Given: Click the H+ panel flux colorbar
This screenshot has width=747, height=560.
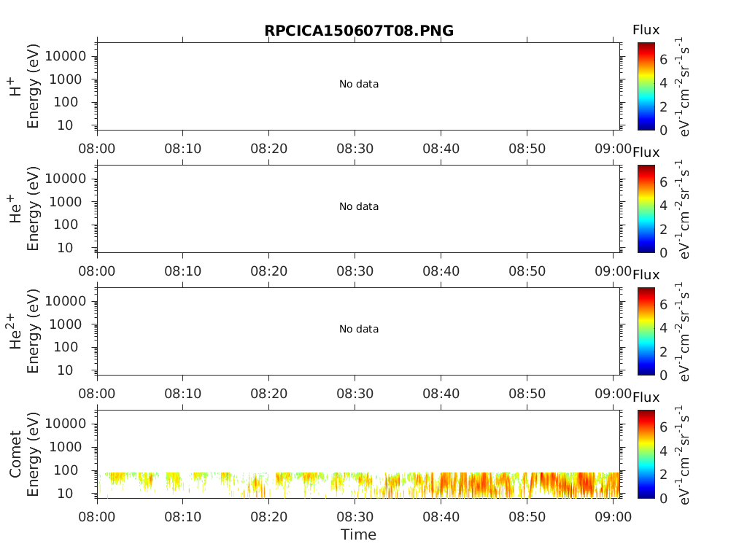Looking at the screenshot, I should point(646,86).
